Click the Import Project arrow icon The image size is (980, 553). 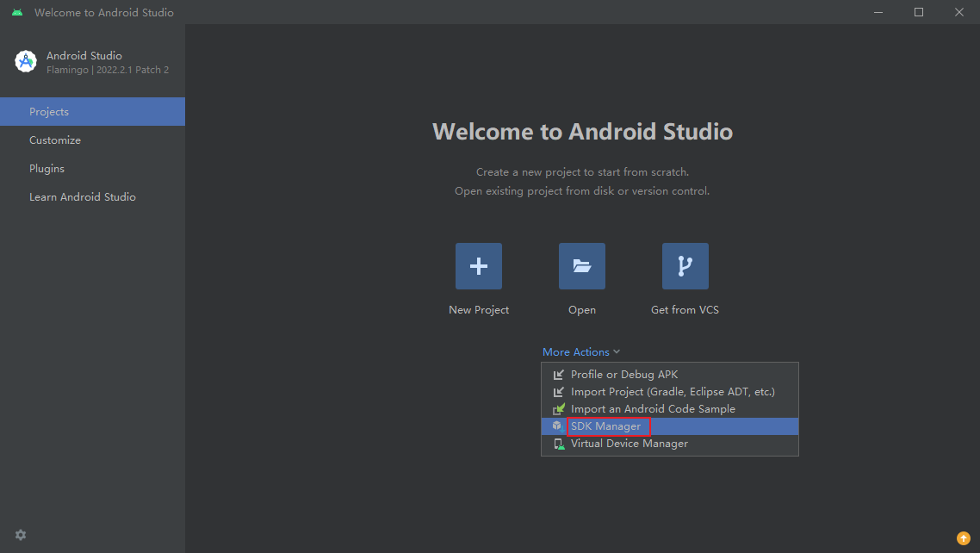click(558, 392)
